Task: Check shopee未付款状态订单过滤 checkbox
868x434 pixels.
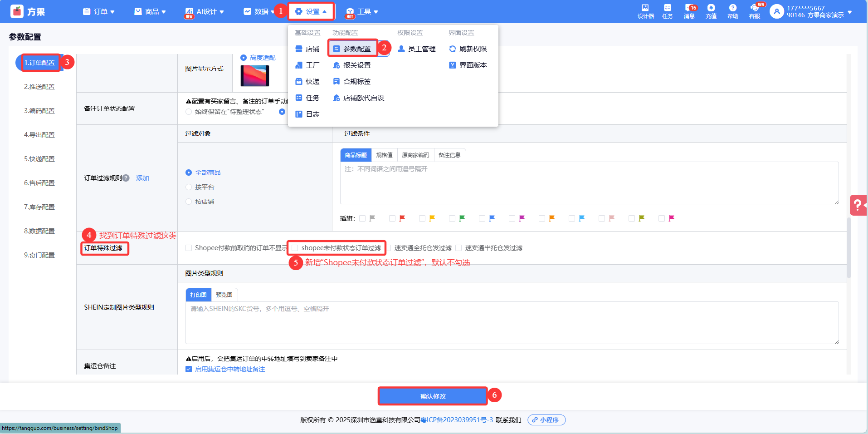Action: coord(295,248)
